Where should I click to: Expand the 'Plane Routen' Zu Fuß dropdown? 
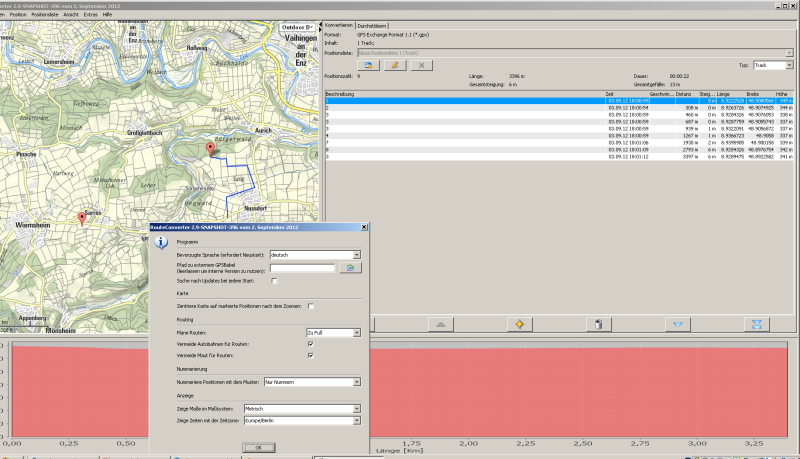[332, 331]
